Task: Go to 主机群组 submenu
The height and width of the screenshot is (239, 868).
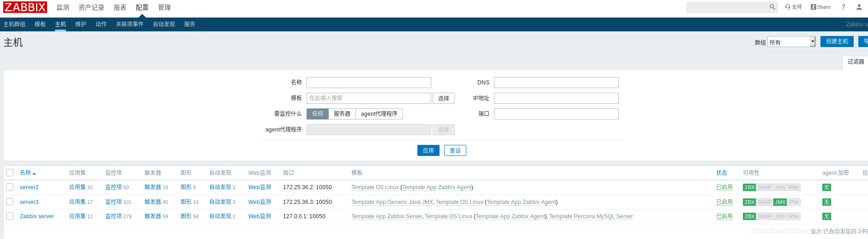Action: pyautogui.click(x=14, y=24)
